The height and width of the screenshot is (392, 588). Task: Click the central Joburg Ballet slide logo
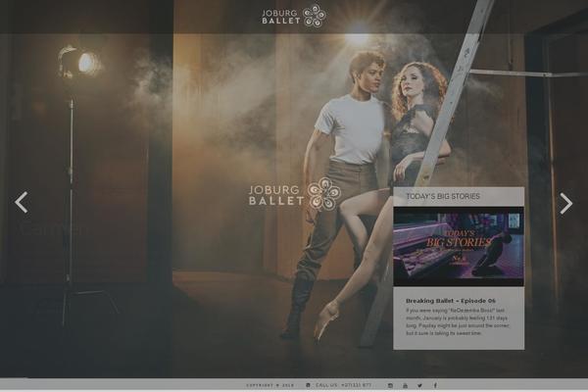point(295,194)
